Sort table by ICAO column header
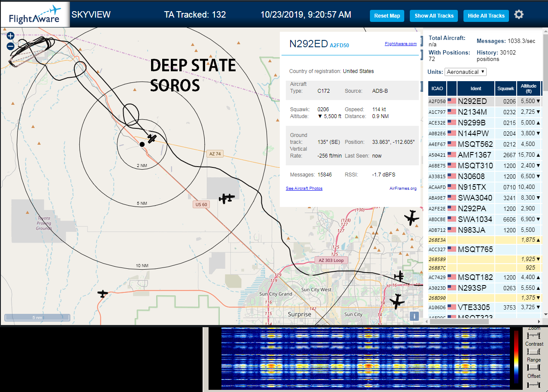The height and width of the screenshot is (392, 548). tap(437, 88)
